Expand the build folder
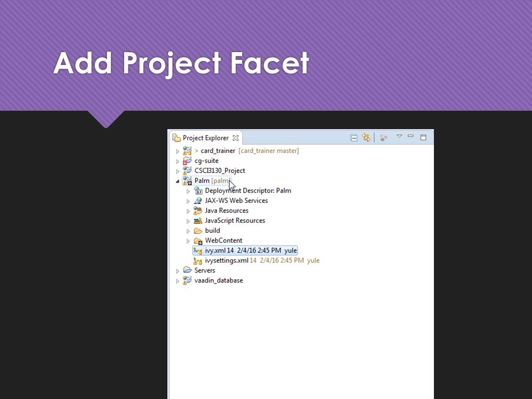Image resolution: width=532 pixels, height=399 pixels. click(188, 231)
